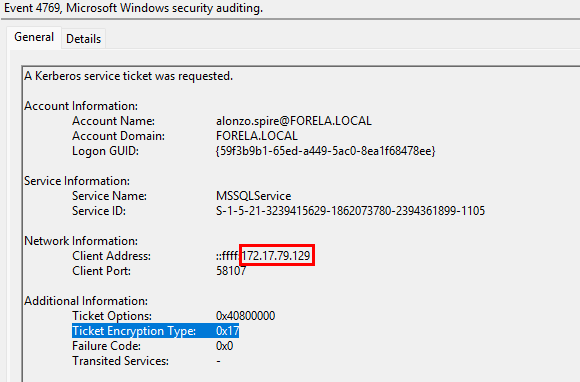580x382 pixels.
Task: Click the account name alonzo.spire@FORELA.LOCAL
Action: tap(294, 121)
